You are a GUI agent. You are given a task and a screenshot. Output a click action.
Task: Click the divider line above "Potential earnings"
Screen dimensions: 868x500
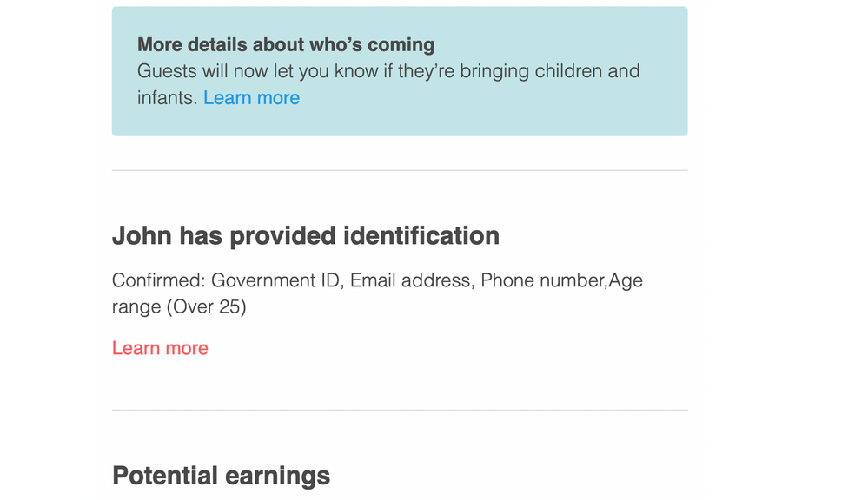[400, 410]
